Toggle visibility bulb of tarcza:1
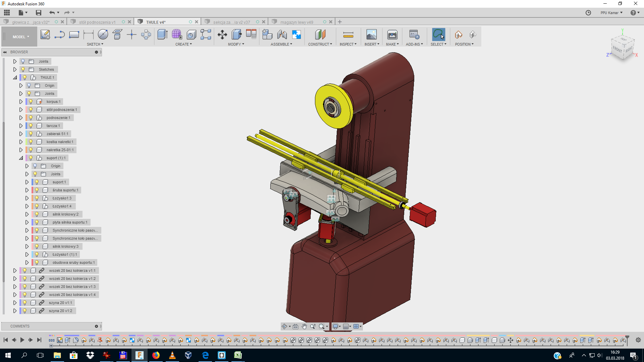Viewport: 644px width, 362px height. coord(31,126)
